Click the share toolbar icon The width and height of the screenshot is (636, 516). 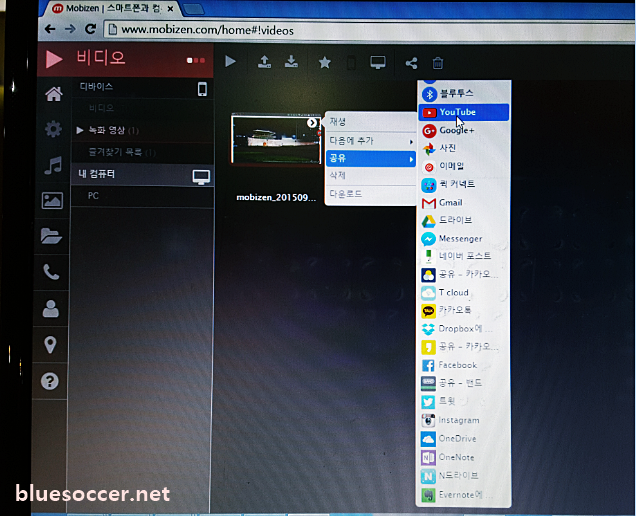[411, 63]
